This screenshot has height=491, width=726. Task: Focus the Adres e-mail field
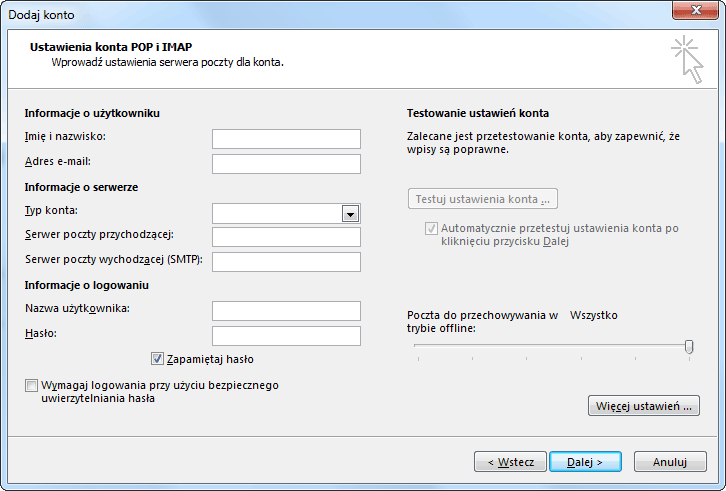pos(286,164)
